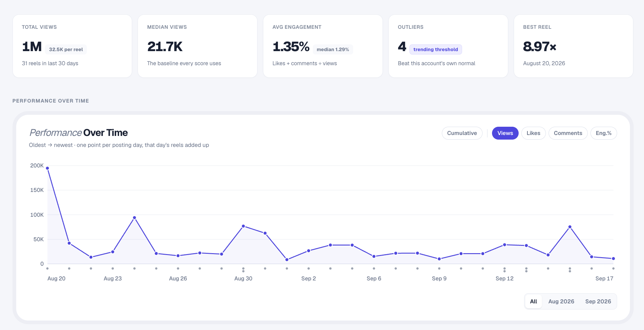
Task: Click 'Beat this account's own normal' text
Action: [436, 63]
